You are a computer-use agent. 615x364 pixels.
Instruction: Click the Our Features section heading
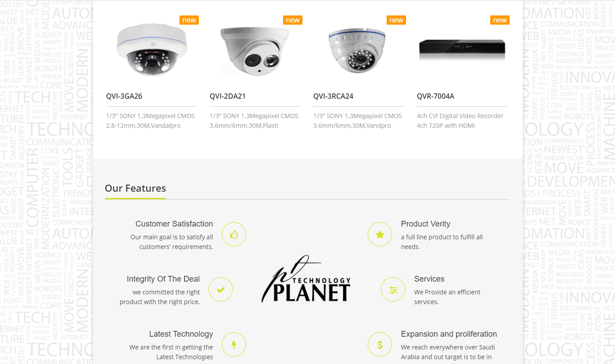(x=135, y=188)
